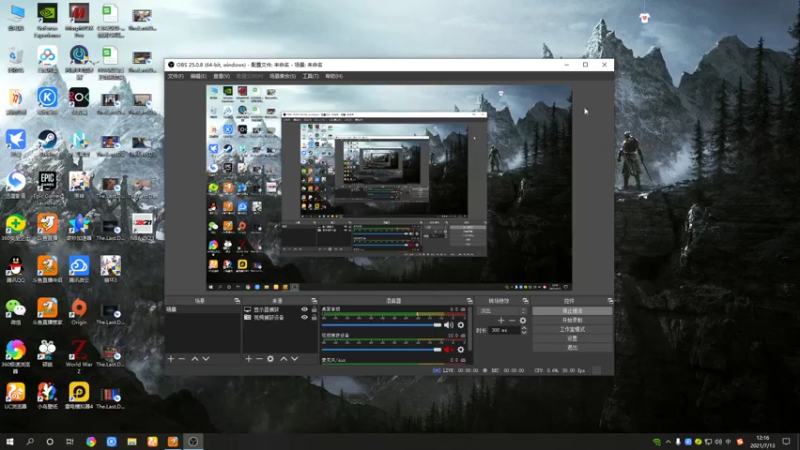Open taskbar search magnifier icon

[30, 442]
